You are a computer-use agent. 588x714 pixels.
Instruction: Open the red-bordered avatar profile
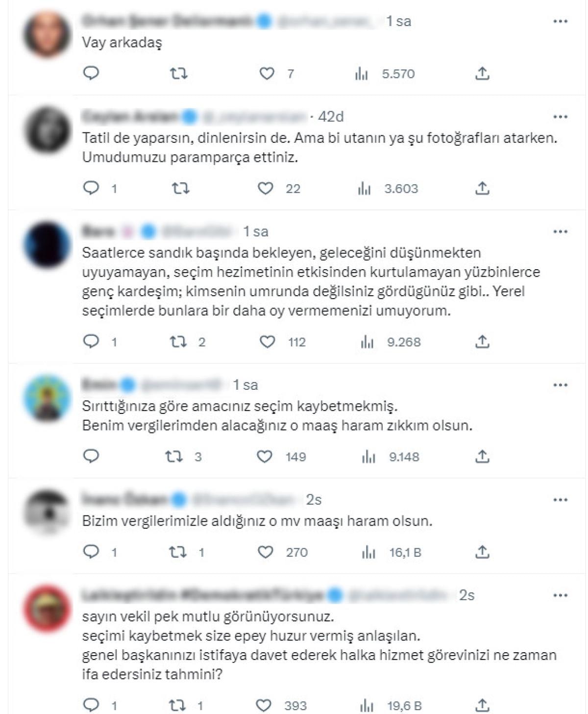[47, 609]
